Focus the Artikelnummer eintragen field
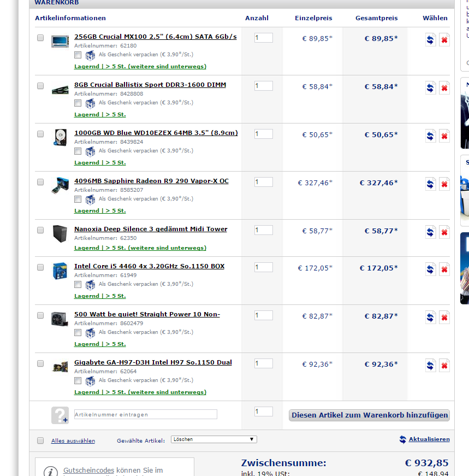 (x=146, y=414)
